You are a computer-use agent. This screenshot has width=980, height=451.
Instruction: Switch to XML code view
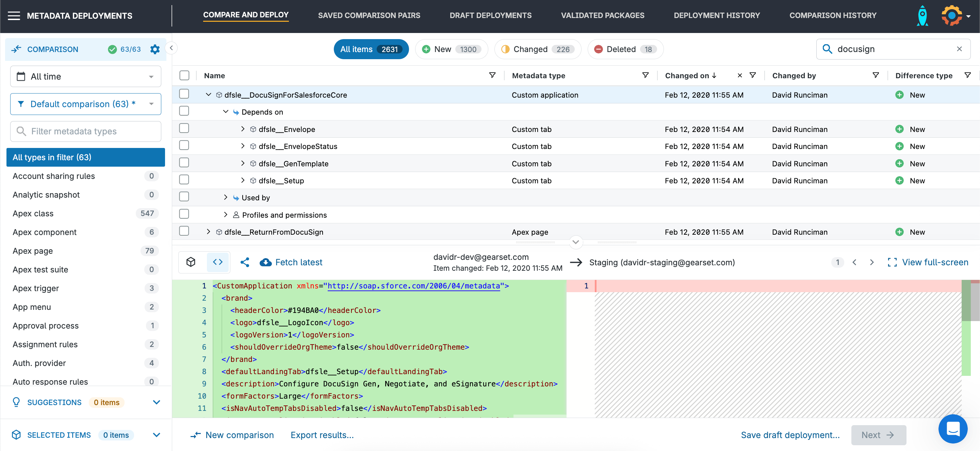coord(218,262)
